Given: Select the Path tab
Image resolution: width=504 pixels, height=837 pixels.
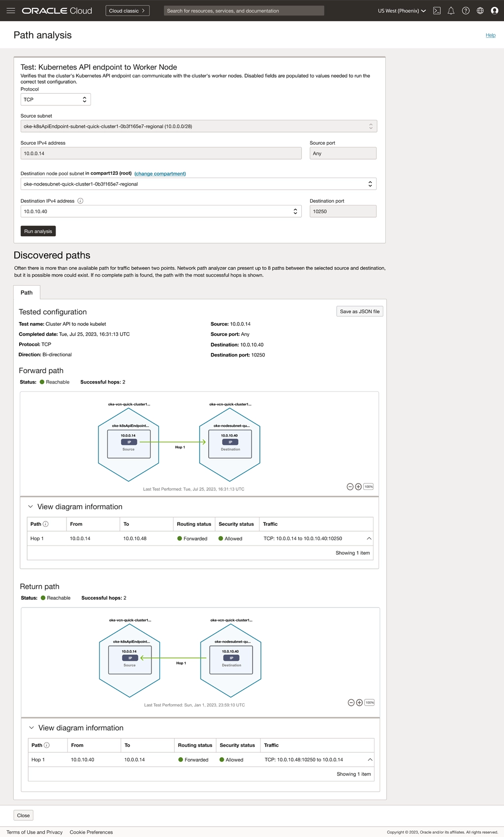Looking at the screenshot, I should pos(27,292).
